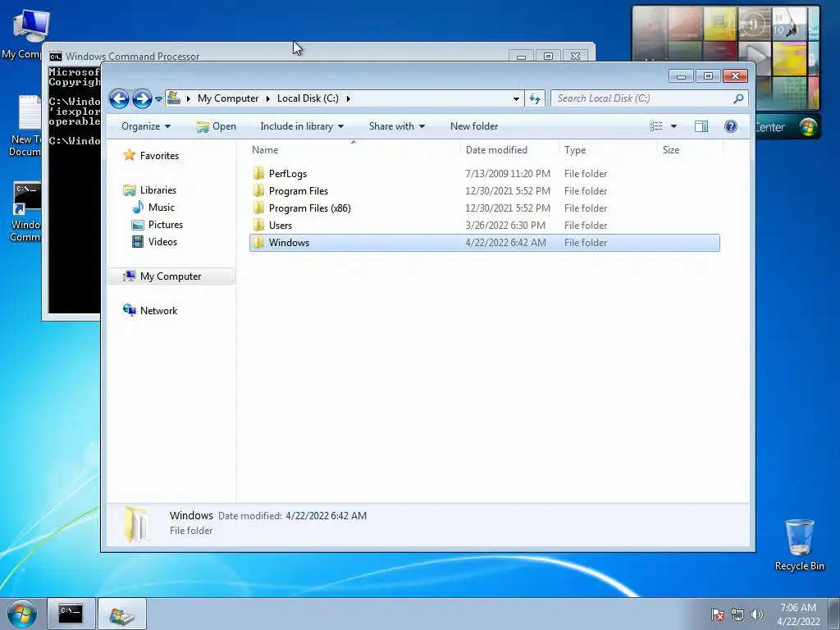Viewport: 840px width, 630px height.
Task: Select My Computer in navigation pane
Action: coord(171,276)
